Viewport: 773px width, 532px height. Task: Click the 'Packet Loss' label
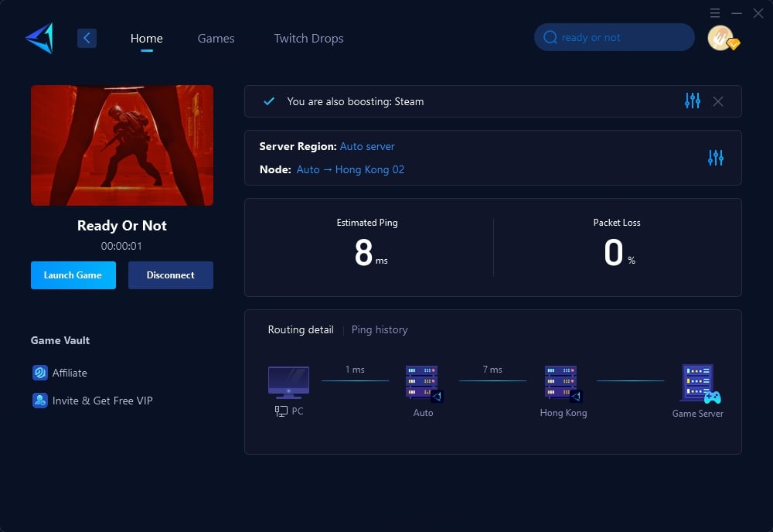pyautogui.click(x=617, y=223)
